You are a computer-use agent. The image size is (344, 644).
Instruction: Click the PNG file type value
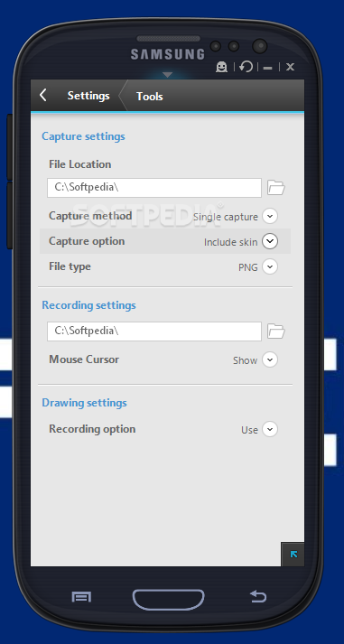[x=248, y=267]
